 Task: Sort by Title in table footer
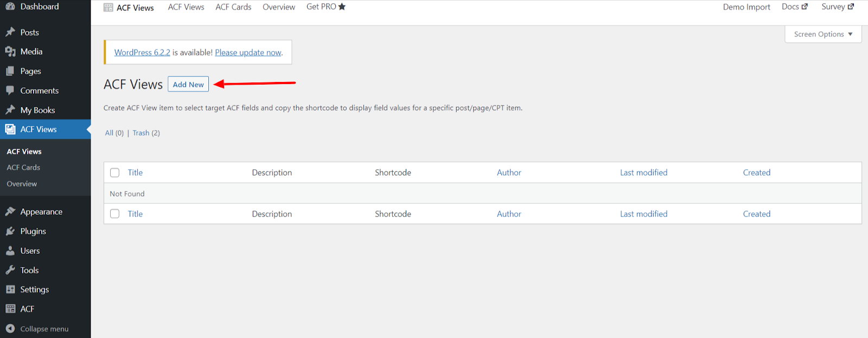[x=135, y=214]
